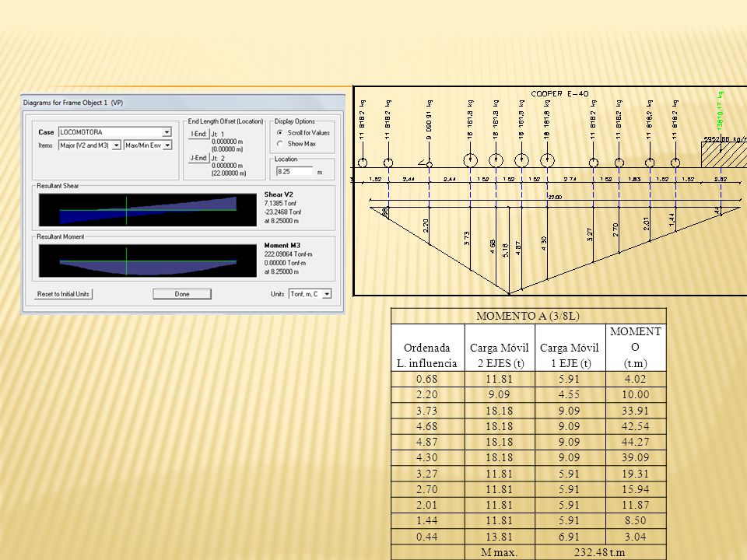747x560 pixels.
Task: Click the Done button
Action: click(182, 294)
